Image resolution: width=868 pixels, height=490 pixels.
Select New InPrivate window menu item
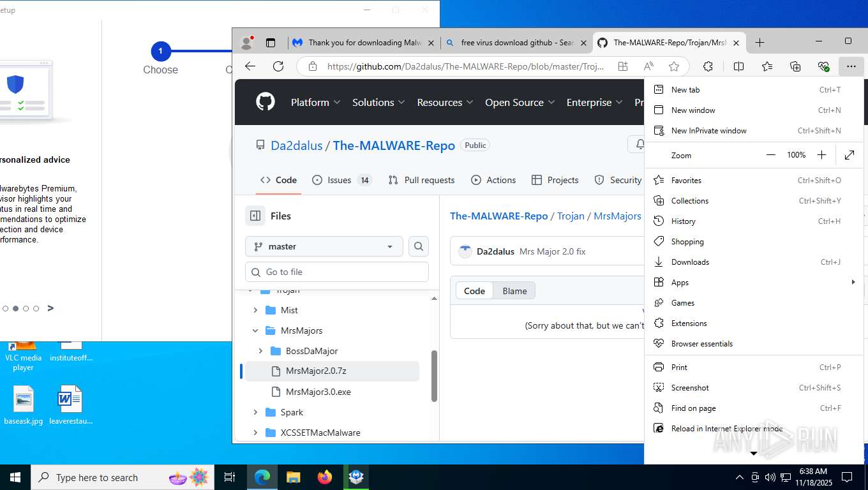(x=754, y=131)
